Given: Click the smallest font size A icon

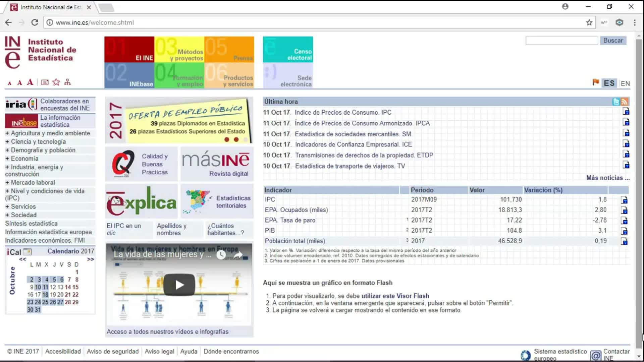Looking at the screenshot, I should pyautogui.click(x=9, y=83).
